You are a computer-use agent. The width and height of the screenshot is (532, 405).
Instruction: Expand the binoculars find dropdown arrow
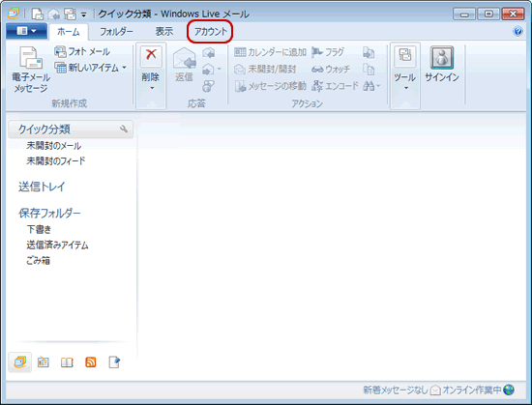378,86
